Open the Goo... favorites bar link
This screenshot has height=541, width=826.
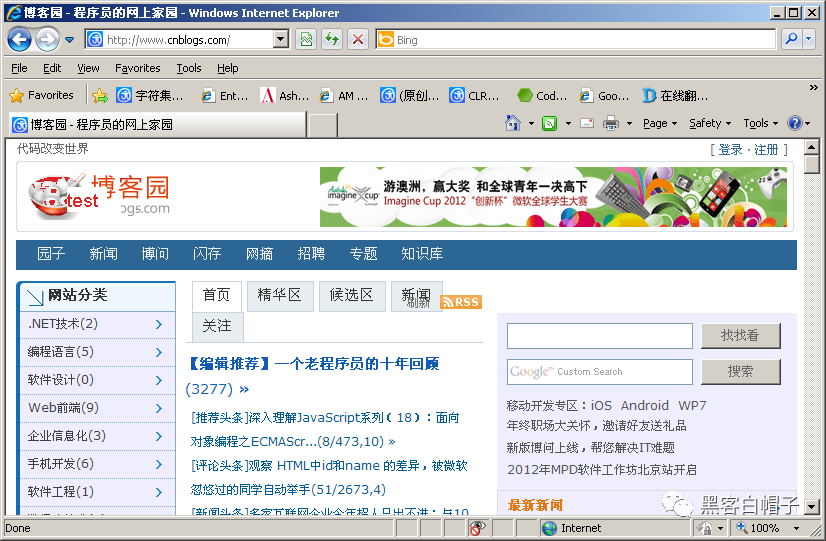[x=604, y=95]
